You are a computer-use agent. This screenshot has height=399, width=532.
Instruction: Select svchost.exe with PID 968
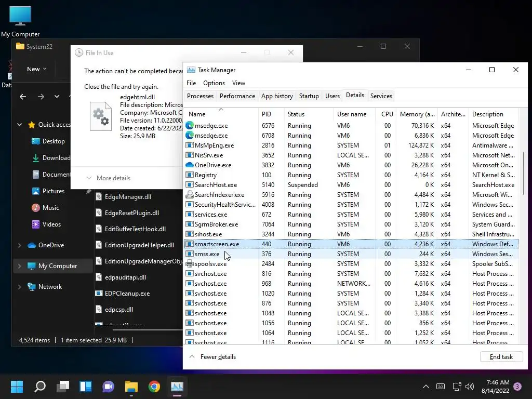coord(351,283)
